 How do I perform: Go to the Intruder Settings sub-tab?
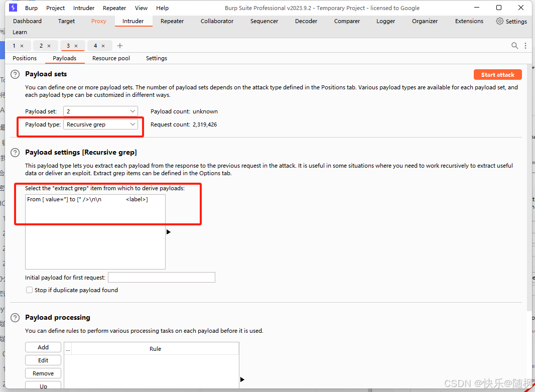(x=157, y=58)
